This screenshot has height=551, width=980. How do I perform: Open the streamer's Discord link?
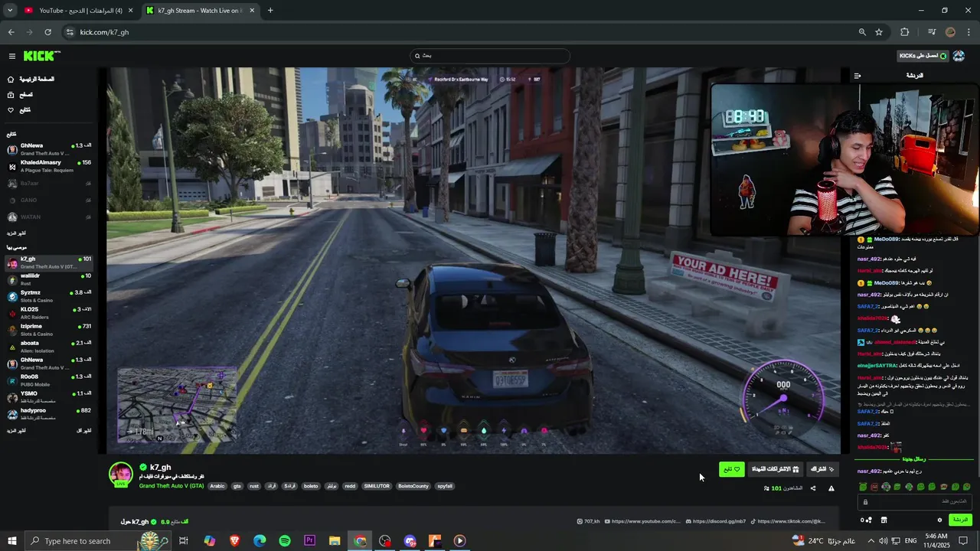(x=715, y=521)
